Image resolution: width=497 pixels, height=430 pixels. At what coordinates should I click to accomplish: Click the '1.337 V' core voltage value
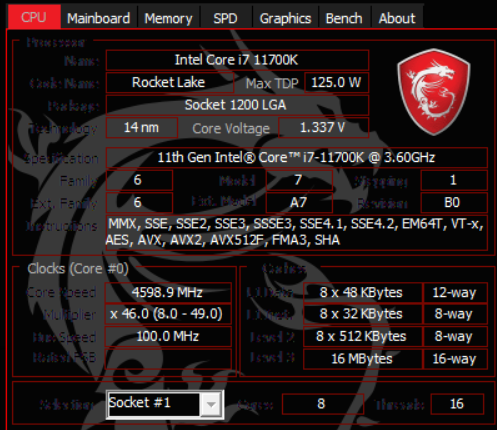click(x=323, y=127)
